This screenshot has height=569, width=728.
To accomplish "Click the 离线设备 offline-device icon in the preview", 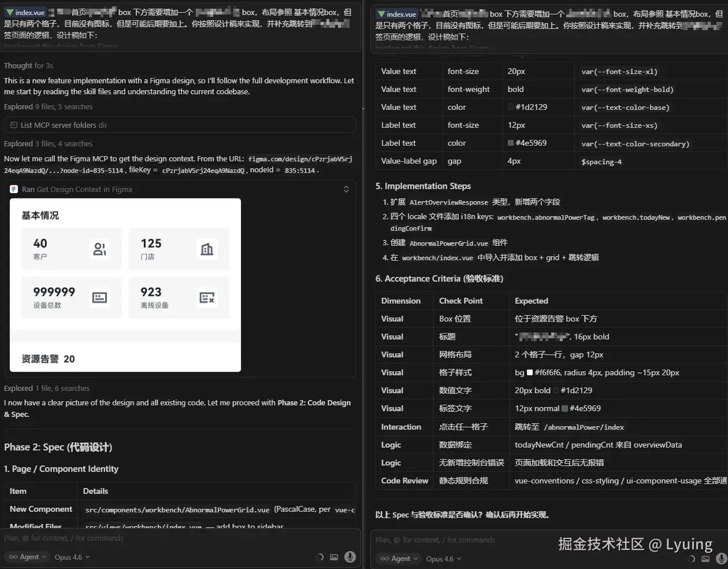I will pyautogui.click(x=207, y=298).
